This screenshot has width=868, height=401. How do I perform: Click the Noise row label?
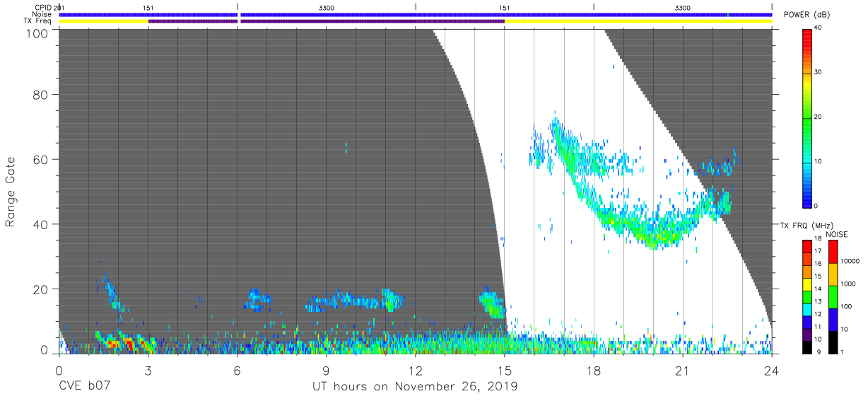pos(42,14)
